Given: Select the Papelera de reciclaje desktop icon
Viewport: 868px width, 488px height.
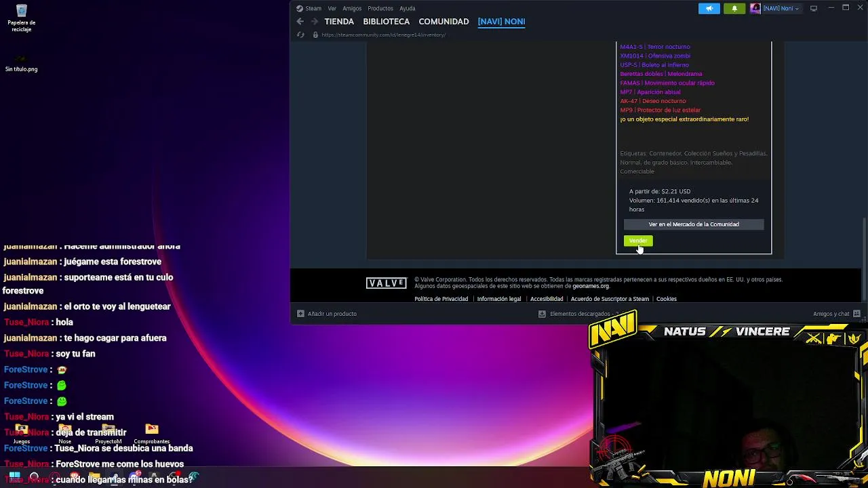Looking at the screenshot, I should 22,18.
